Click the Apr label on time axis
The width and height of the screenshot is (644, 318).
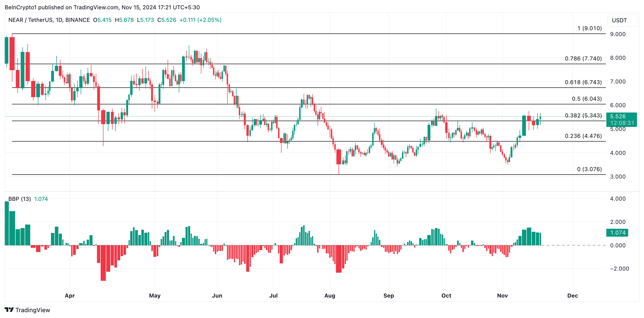coord(70,295)
